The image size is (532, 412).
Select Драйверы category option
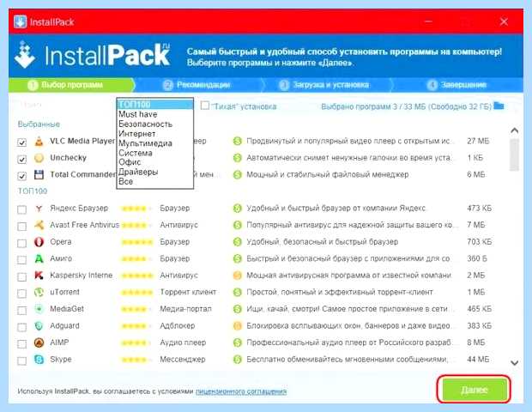point(155,172)
